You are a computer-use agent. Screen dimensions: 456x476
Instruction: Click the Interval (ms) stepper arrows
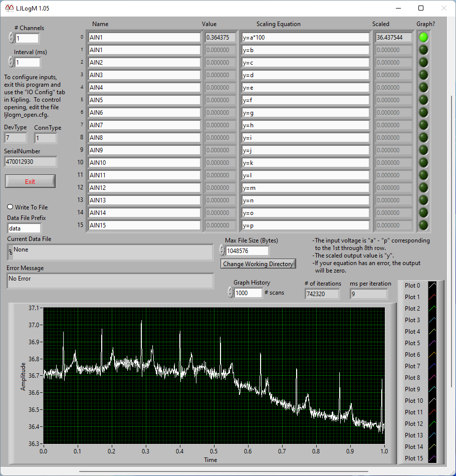[12, 62]
